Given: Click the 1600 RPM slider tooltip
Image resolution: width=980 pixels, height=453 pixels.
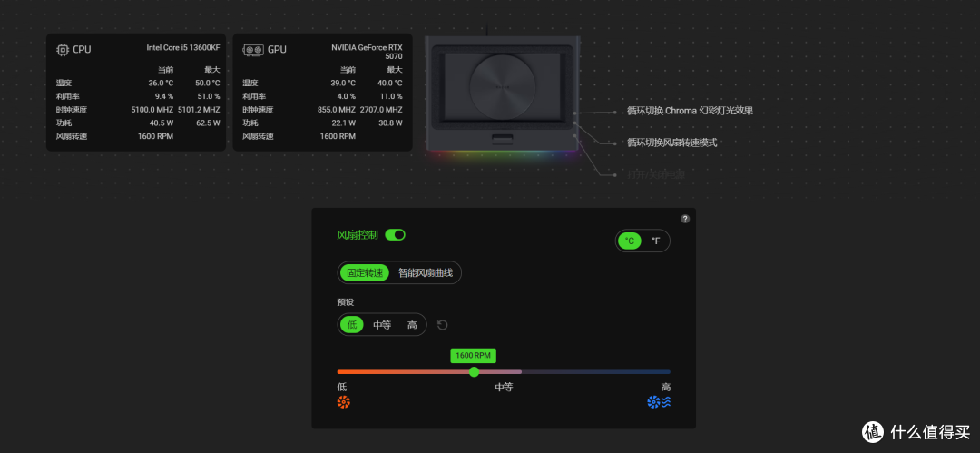Looking at the screenshot, I should click(x=473, y=355).
